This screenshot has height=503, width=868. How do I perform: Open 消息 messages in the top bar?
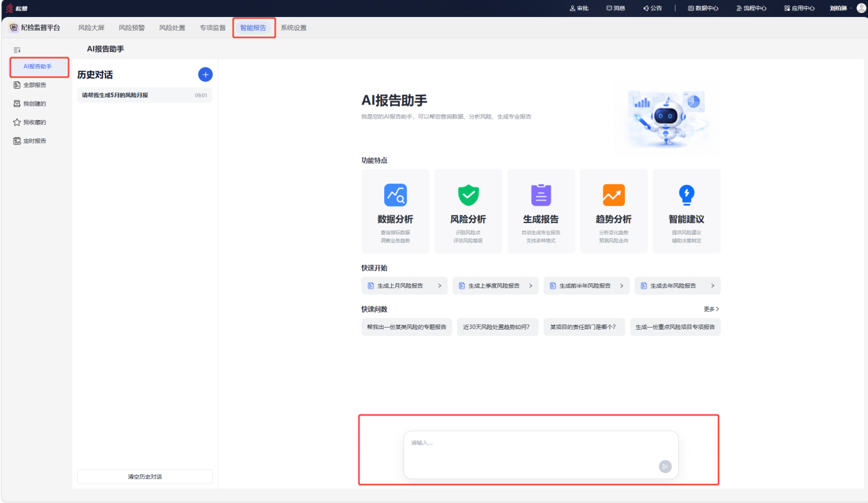616,8
